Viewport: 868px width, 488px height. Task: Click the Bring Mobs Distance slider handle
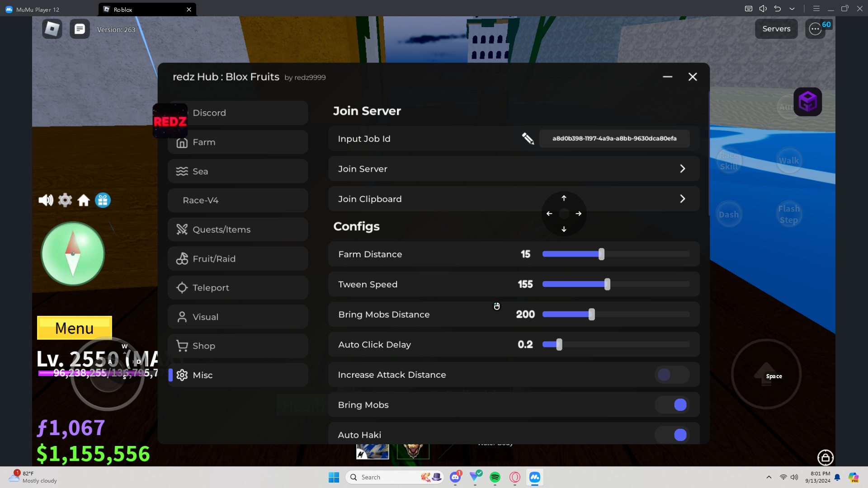click(x=592, y=314)
